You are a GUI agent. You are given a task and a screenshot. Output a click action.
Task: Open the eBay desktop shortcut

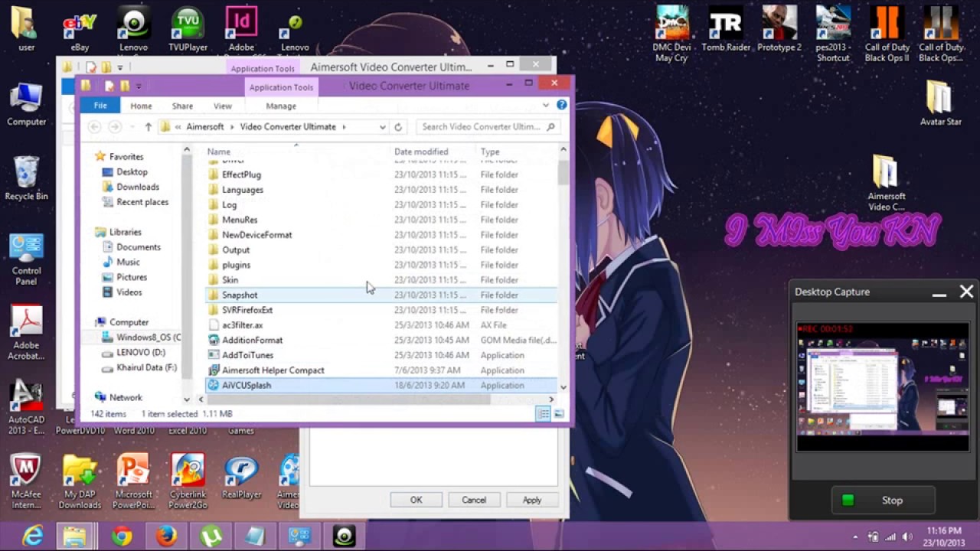point(80,31)
